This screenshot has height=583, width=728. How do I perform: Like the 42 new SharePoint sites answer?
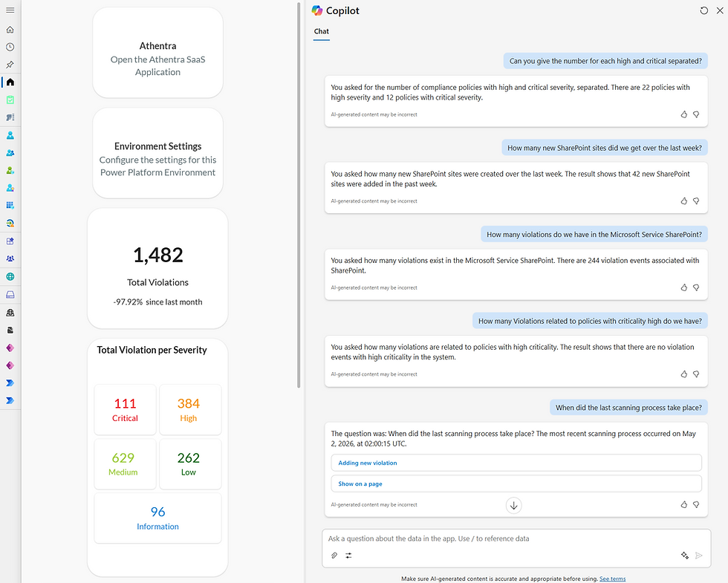684,201
